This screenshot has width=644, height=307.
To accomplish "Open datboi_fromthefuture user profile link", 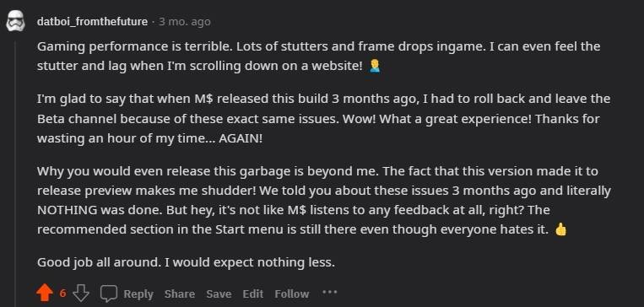I will (x=92, y=22).
